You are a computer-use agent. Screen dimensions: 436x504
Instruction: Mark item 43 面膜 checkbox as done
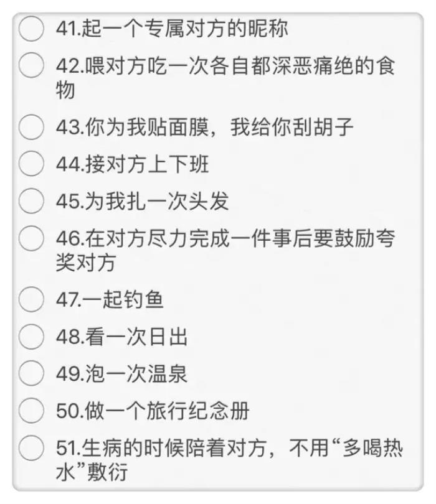(x=31, y=127)
